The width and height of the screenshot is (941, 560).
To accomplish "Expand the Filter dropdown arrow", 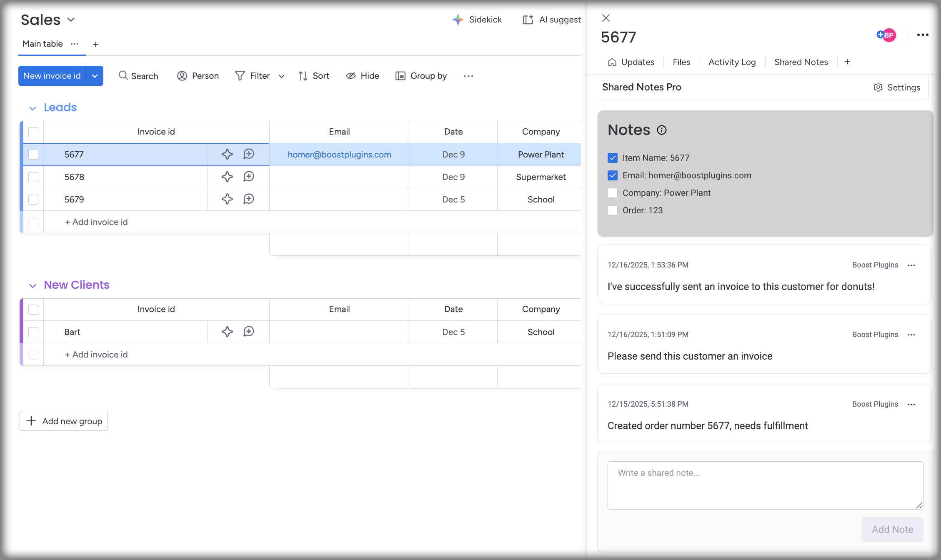I will point(282,76).
